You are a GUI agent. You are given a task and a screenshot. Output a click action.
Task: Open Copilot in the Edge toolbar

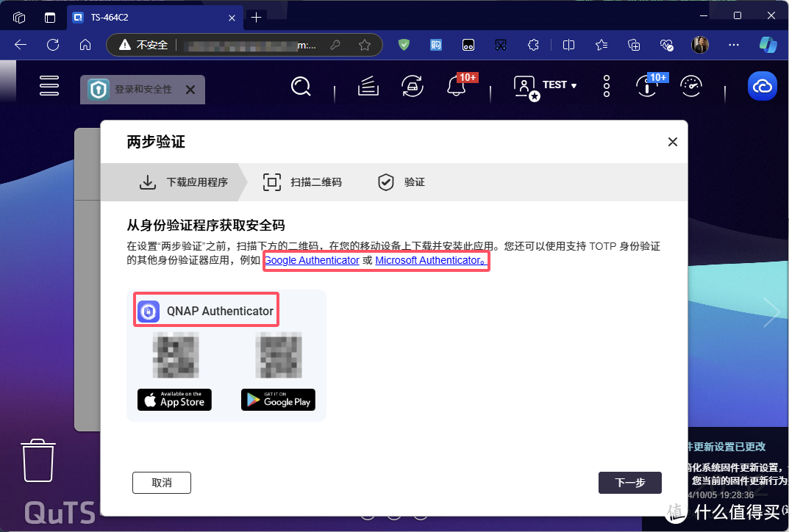click(x=768, y=45)
